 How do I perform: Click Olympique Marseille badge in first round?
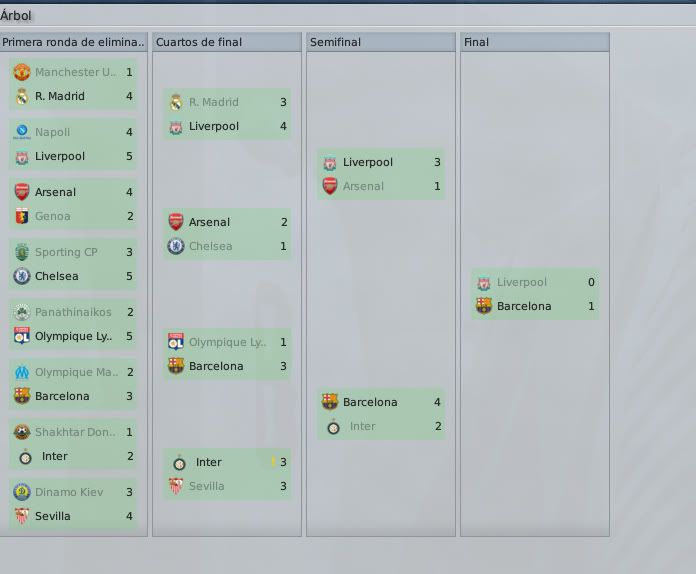[22, 372]
